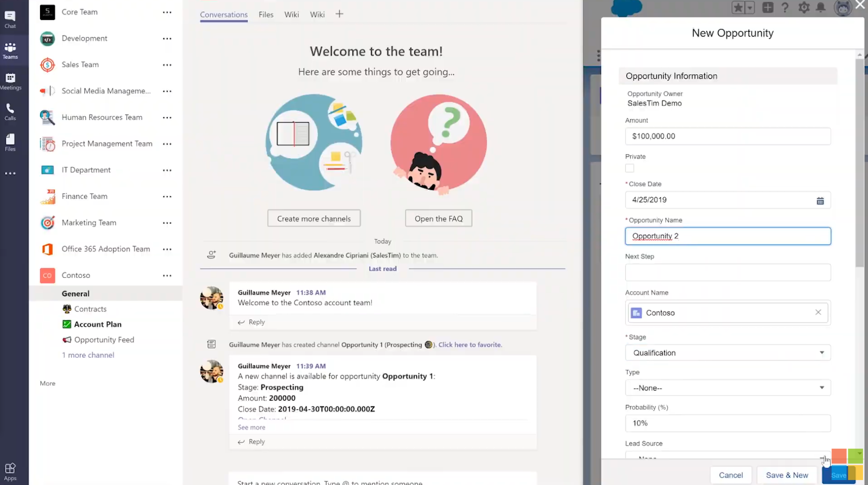The width and height of the screenshot is (868, 485).
Task: Open the first Wiki tab
Action: 291,15
